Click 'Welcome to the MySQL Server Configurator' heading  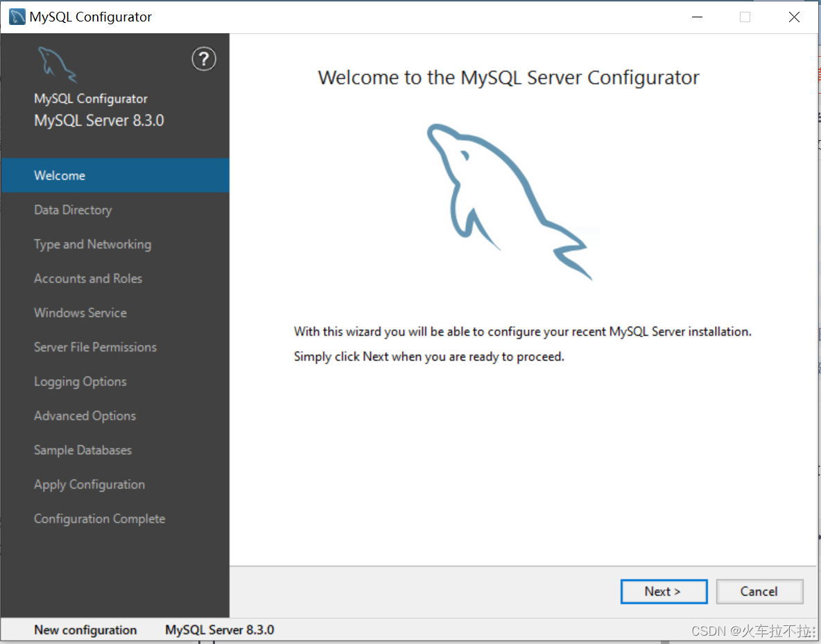pyautogui.click(x=508, y=78)
